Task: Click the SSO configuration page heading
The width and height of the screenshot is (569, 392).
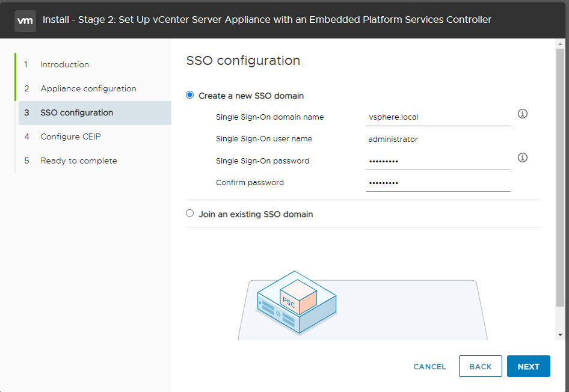Action: pyautogui.click(x=243, y=61)
